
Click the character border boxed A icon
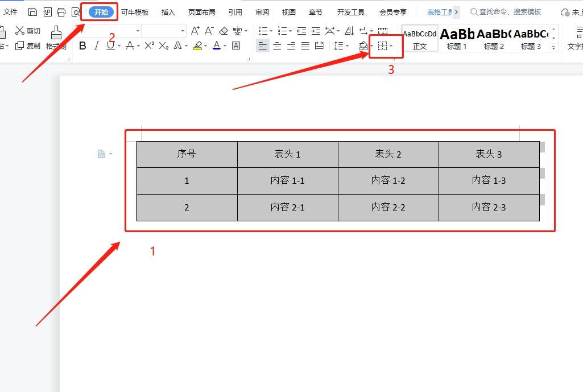coord(235,46)
